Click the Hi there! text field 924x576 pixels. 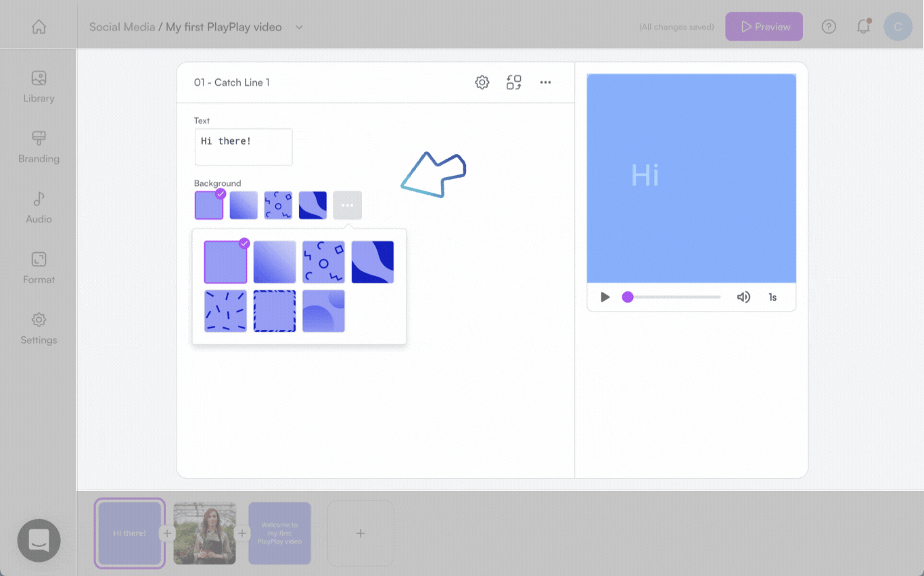[244, 147]
